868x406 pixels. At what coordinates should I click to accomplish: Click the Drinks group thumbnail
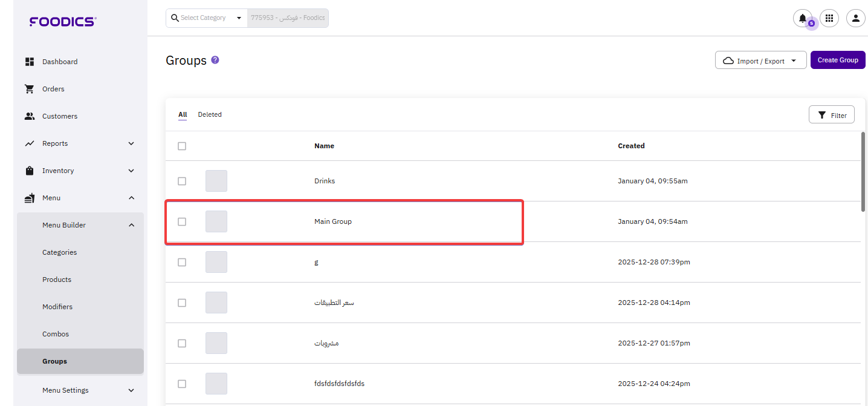(216, 181)
